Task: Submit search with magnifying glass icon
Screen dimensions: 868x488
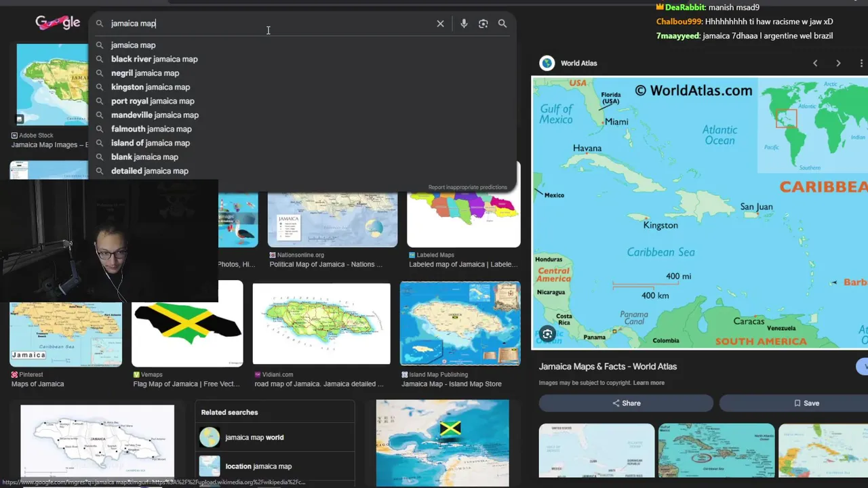Action: click(x=502, y=23)
